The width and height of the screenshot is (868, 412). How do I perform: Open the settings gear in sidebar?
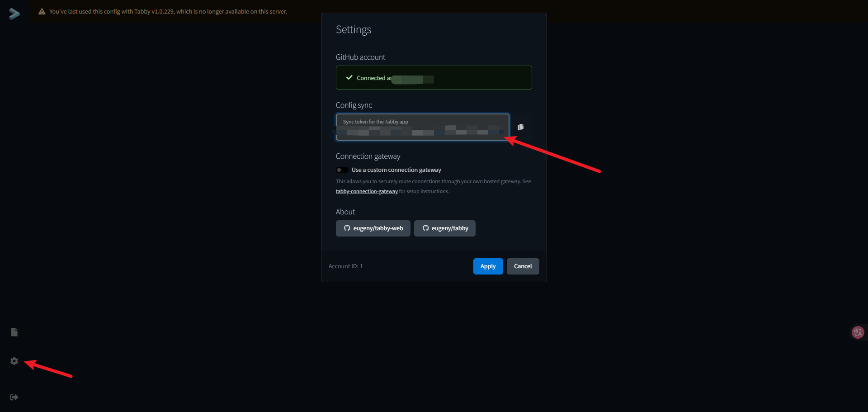point(14,361)
